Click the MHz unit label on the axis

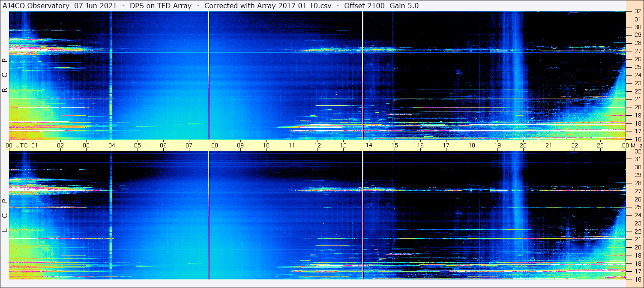[x=635, y=145]
